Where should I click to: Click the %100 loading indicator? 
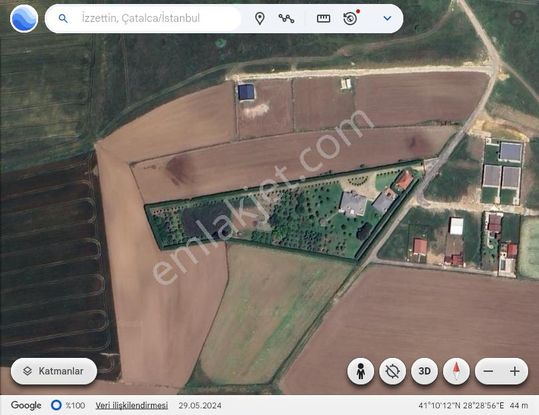coord(68,405)
